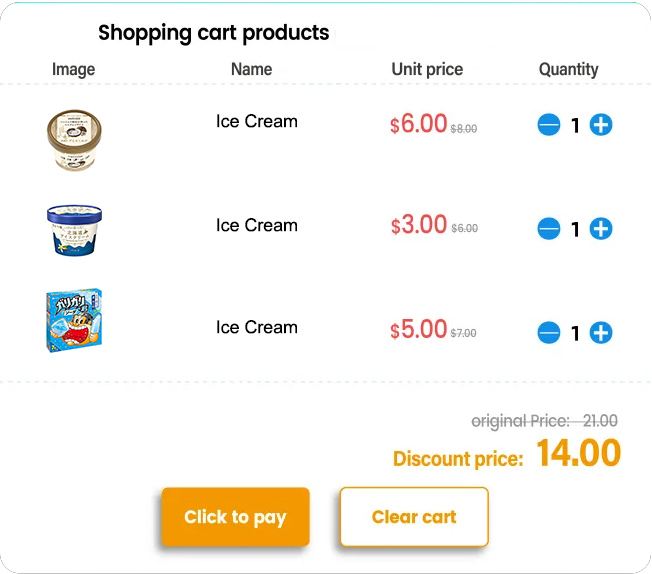Image resolution: width=652 pixels, height=574 pixels.
Task: Decrease quantity of the $3.00 ice cream
Action: point(549,228)
